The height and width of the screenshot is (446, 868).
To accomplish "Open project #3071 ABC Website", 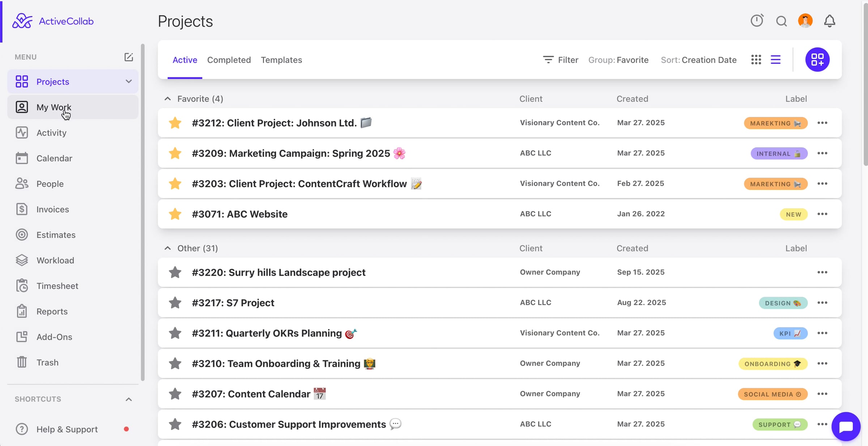I will [x=240, y=214].
